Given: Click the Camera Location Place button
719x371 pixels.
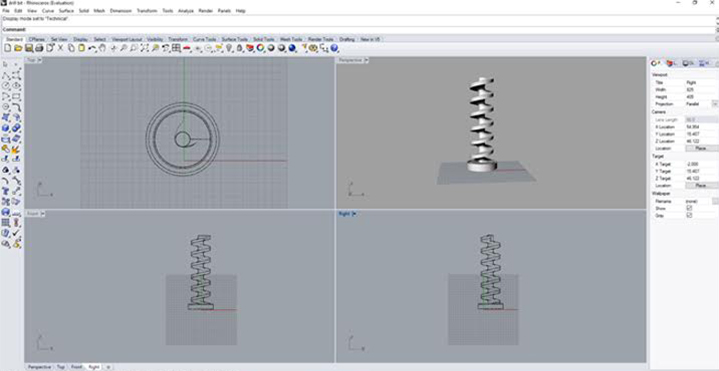Looking at the screenshot, I should (x=701, y=149).
